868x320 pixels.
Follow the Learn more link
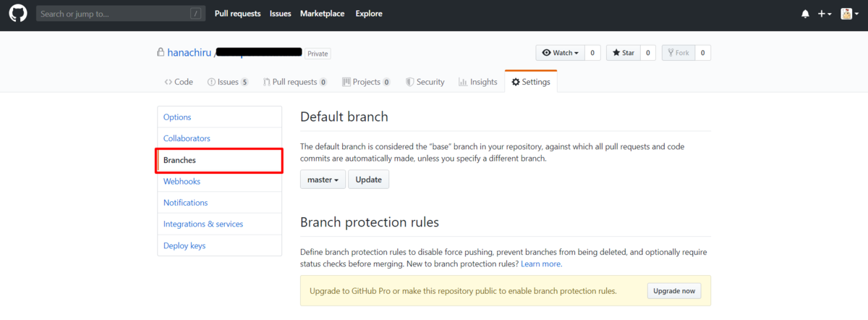541,264
